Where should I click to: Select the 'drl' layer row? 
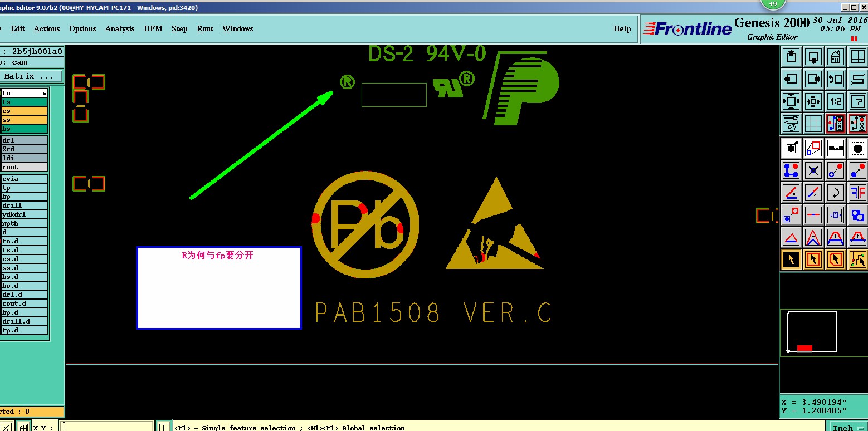click(24, 140)
